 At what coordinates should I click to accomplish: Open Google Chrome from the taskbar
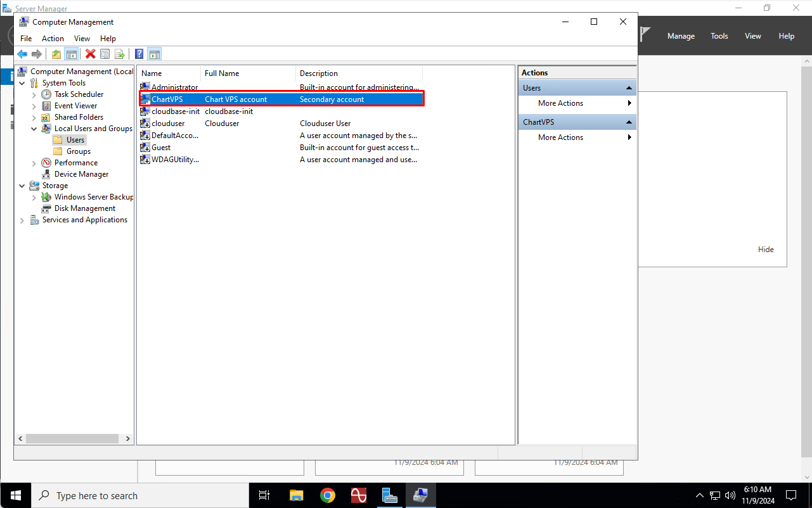(327, 495)
